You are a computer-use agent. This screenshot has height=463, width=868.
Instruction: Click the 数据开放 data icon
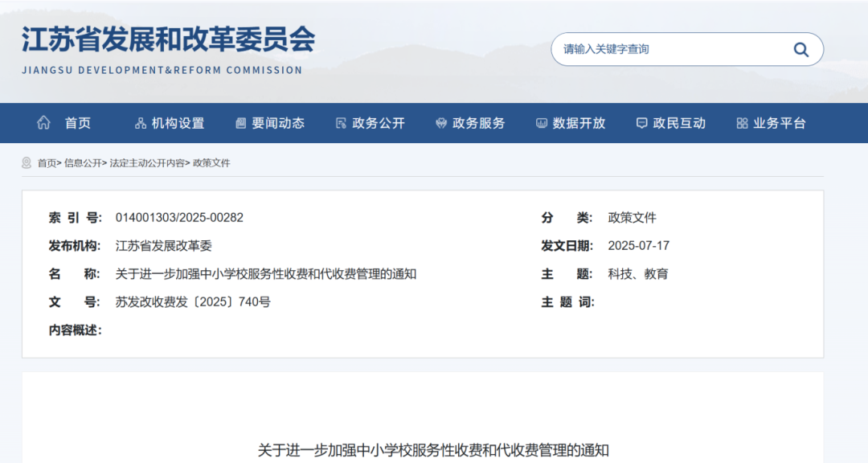542,124
